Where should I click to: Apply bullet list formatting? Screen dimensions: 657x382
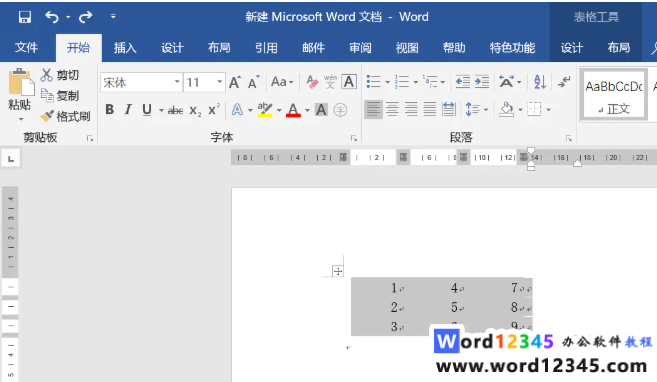click(x=373, y=82)
